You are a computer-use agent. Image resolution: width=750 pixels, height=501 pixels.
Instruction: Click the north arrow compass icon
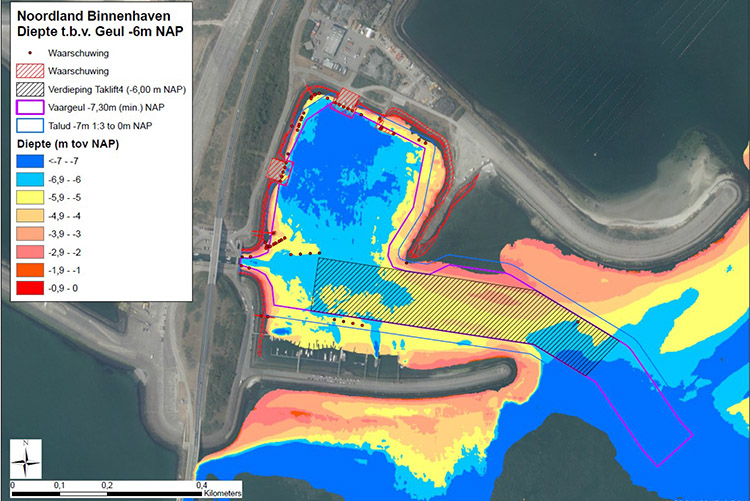coord(26,459)
